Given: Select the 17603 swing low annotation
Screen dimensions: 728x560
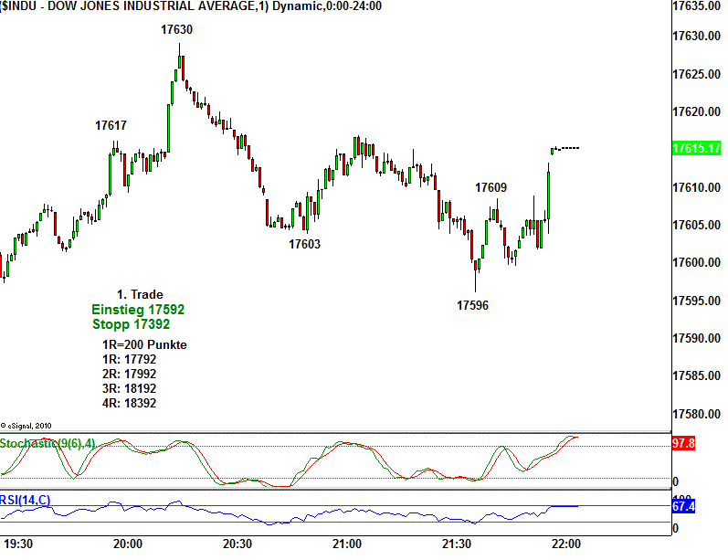Looking at the screenshot, I should 304,244.
